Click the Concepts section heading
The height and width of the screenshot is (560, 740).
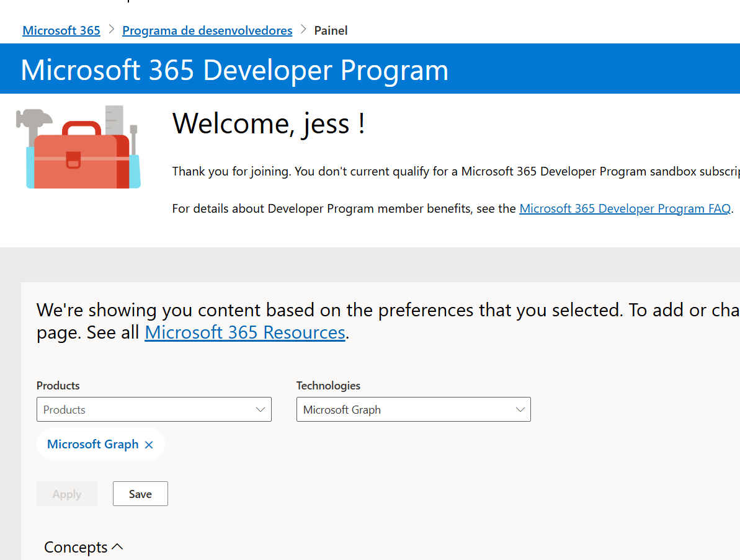(76, 547)
